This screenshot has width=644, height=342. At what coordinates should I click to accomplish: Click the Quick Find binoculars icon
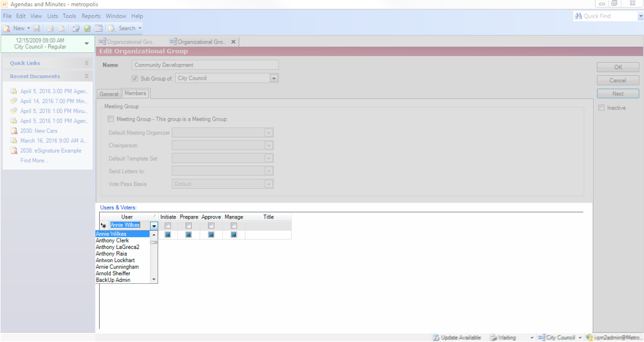point(579,16)
